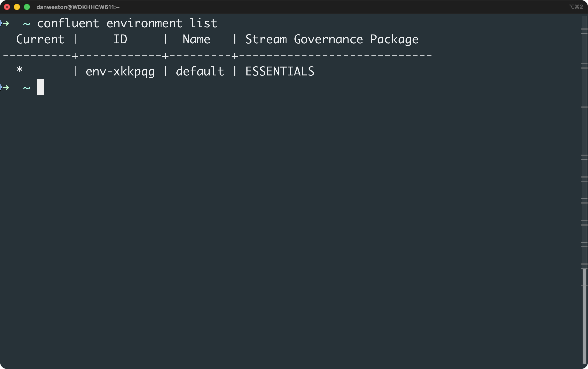
Task: Select the red traffic-light window control
Action: (7, 7)
